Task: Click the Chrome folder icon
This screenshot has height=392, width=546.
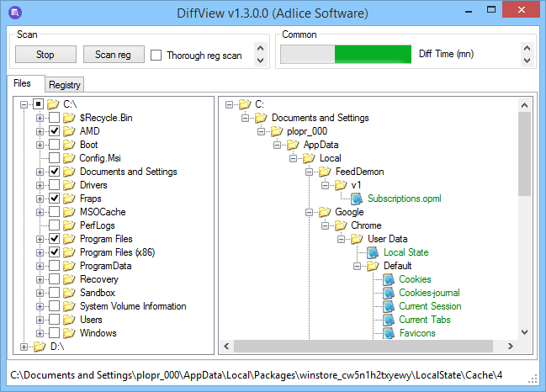Action: point(341,225)
